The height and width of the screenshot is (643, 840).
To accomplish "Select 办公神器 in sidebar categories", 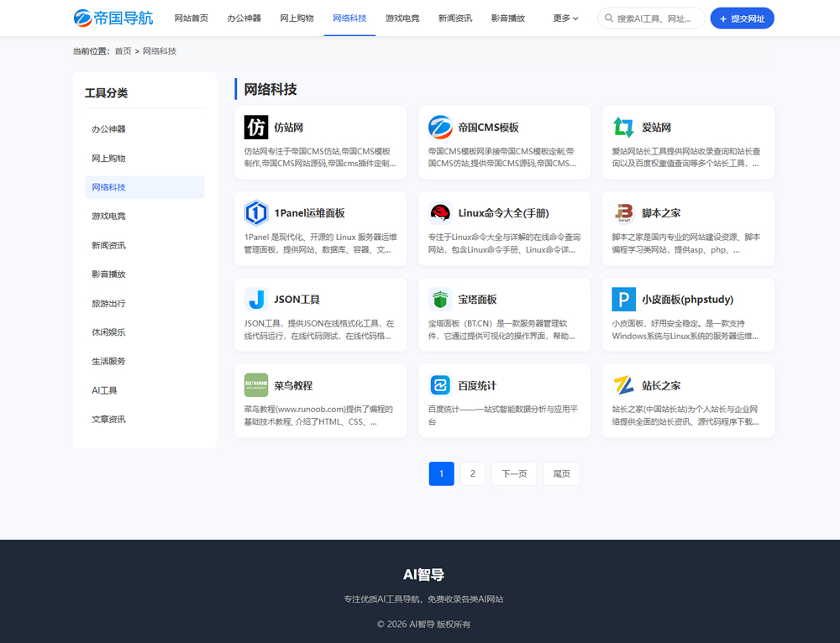I will pos(144,129).
